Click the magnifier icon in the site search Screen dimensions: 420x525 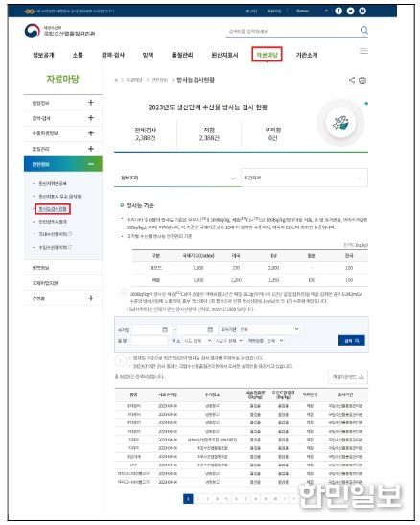pos(363,31)
